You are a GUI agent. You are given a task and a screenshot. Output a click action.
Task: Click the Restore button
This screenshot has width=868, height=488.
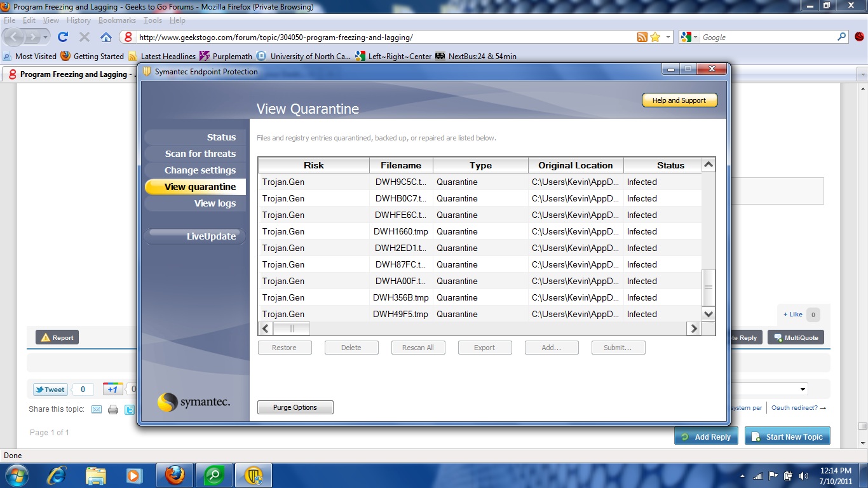point(284,348)
